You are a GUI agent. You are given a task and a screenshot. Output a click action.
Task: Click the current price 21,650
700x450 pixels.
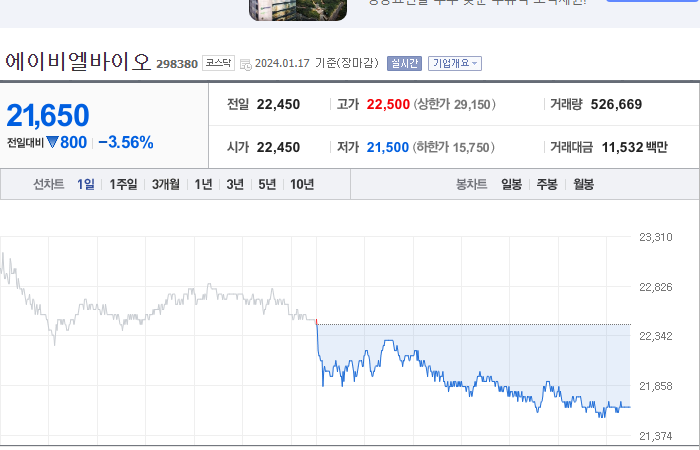coord(48,115)
